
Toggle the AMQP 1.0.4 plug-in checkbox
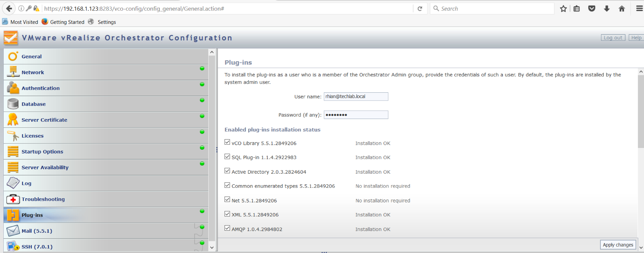pyautogui.click(x=227, y=228)
